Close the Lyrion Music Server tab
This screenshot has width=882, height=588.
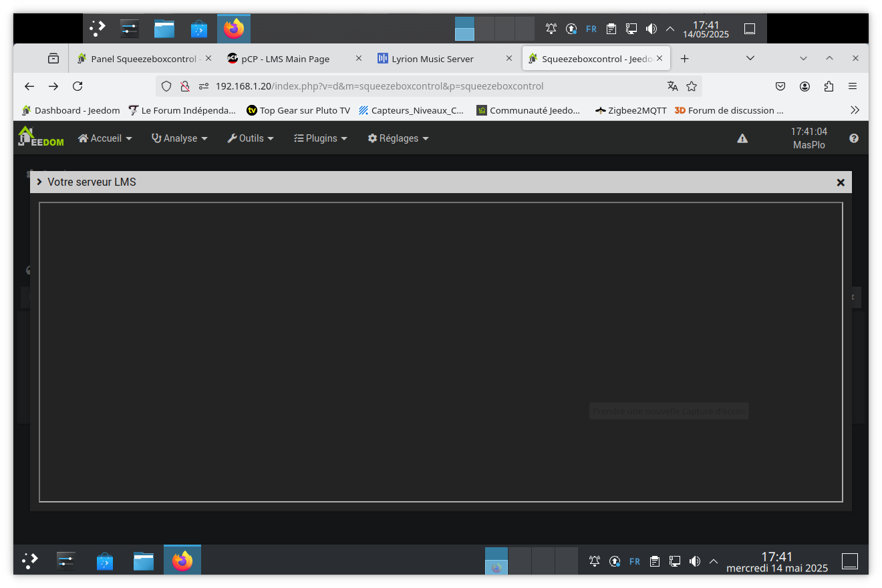click(509, 59)
